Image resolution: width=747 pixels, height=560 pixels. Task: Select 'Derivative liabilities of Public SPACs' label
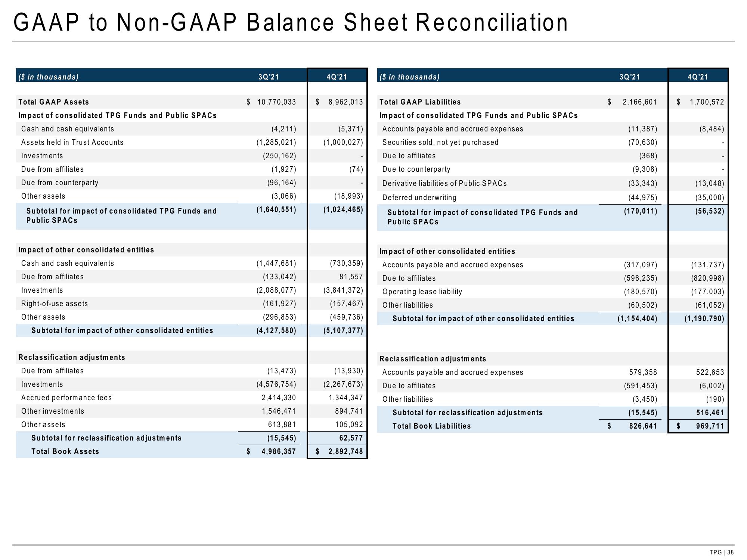tap(444, 183)
